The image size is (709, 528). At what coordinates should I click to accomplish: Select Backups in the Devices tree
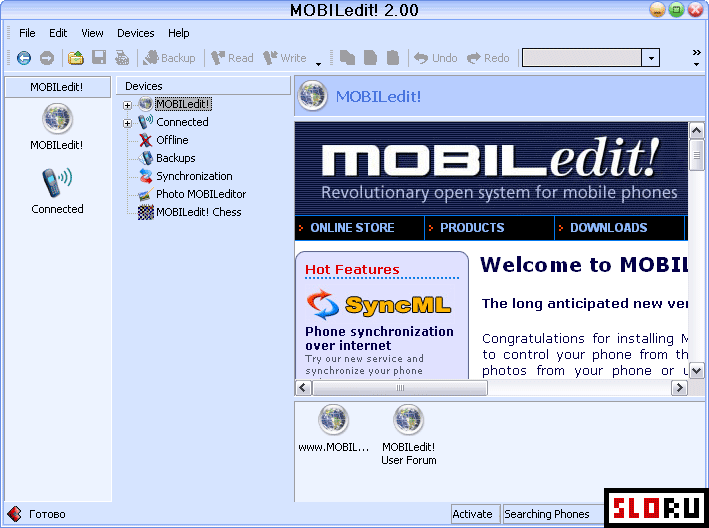point(175,158)
